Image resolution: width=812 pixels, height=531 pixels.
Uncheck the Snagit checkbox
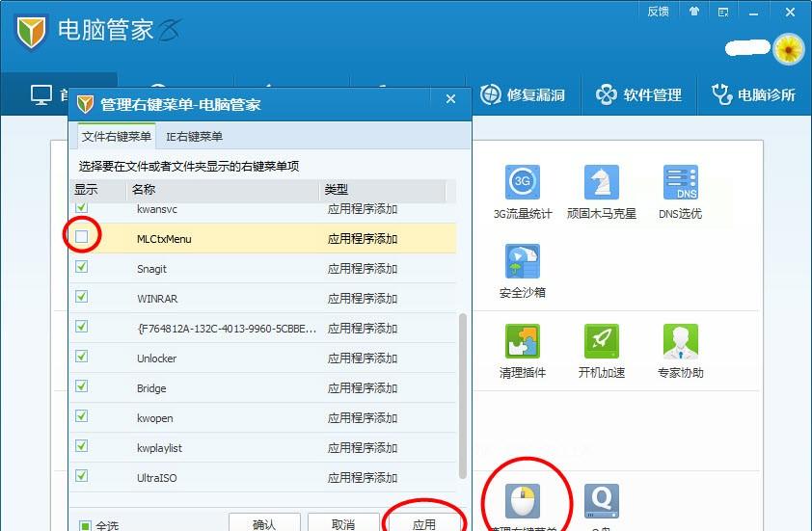click(x=81, y=267)
